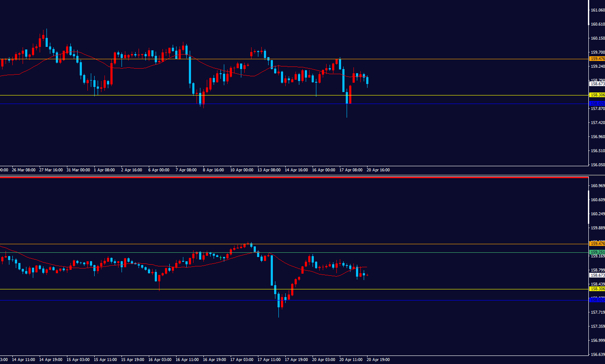Screen dimensions: 605x364
Task: Select the white 158.673 current price label in upper chart
Action: click(x=597, y=84)
